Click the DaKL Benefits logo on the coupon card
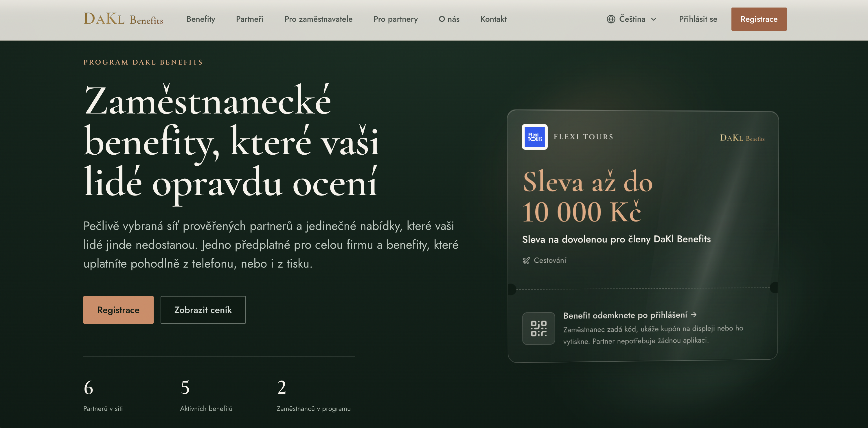Screen dimensions: 868x428 tap(742, 138)
